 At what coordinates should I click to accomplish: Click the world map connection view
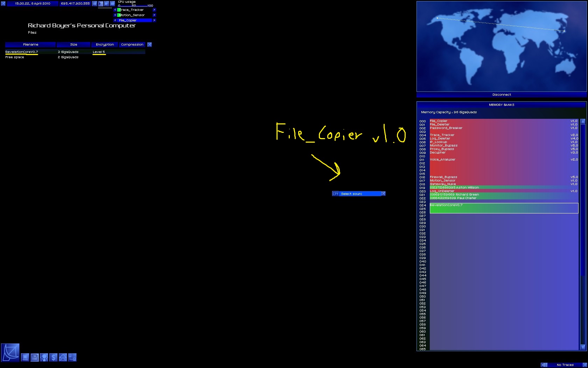pos(502,47)
